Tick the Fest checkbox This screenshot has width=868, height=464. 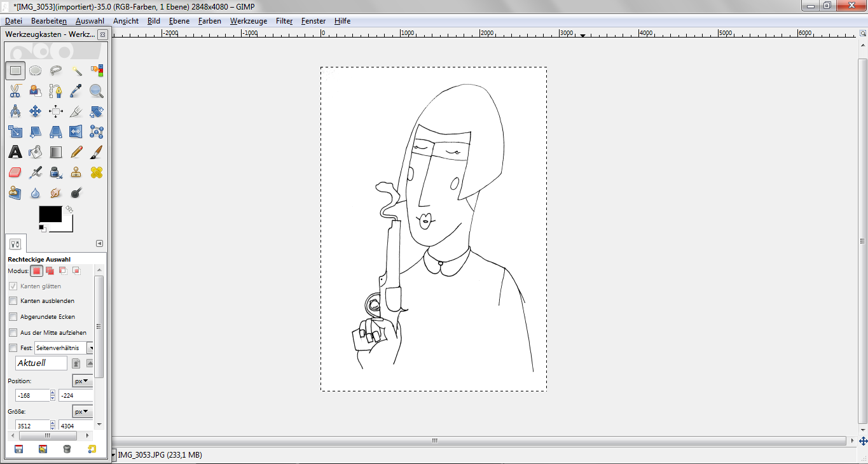(x=13, y=348)
